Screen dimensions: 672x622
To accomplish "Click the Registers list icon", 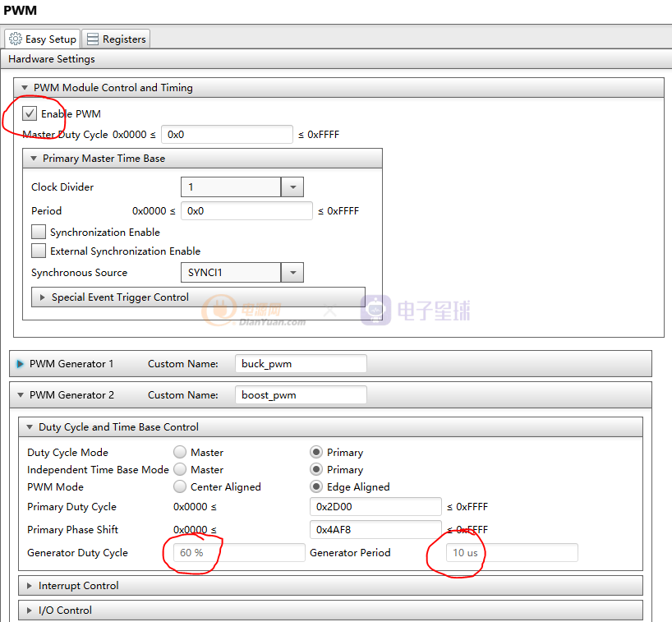I will (x=92, y=39).
